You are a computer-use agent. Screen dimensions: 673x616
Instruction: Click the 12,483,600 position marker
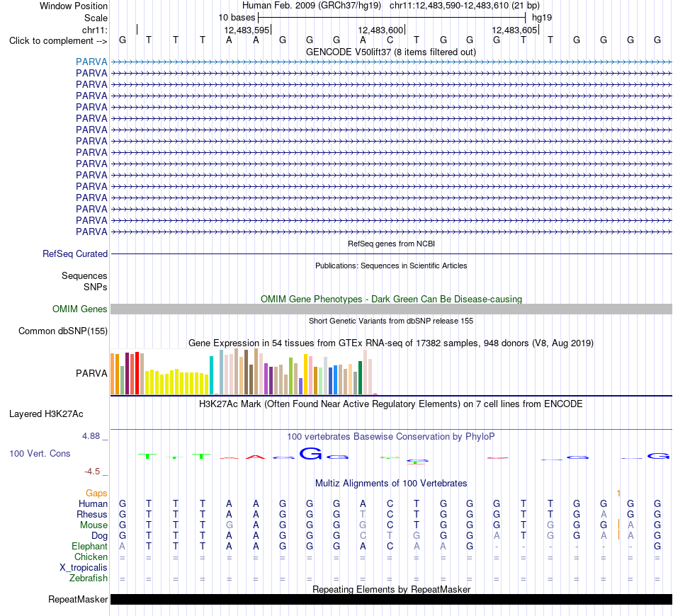[380, 30]
